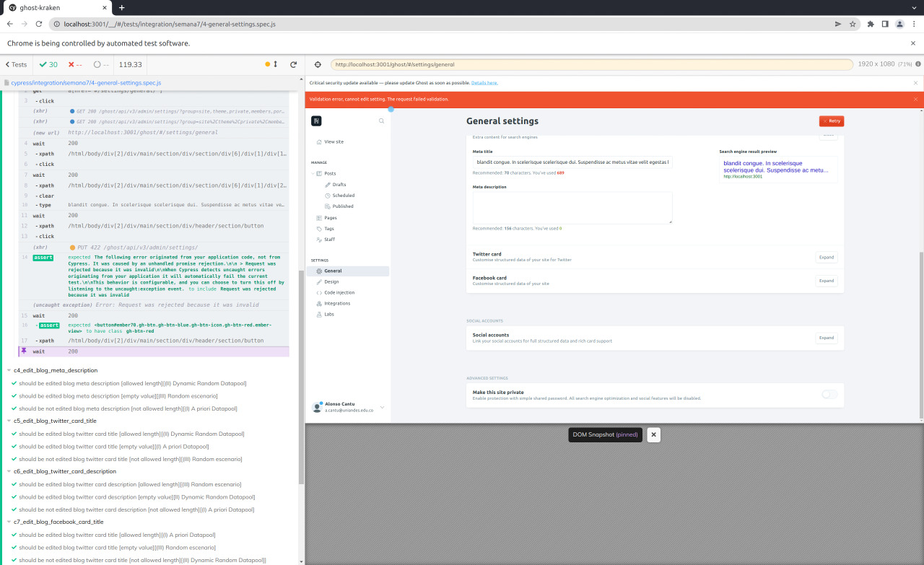Image resolution: width=924 pixels, height=565 pixels.
Task: Click the red Retry button
Action: pos(831,121)
